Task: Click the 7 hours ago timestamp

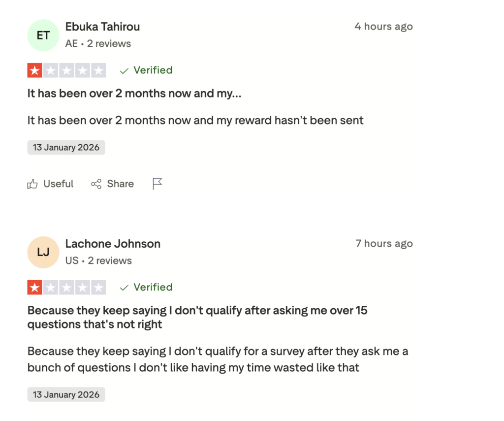Action: pyautogui.click(x=384, y=243)
